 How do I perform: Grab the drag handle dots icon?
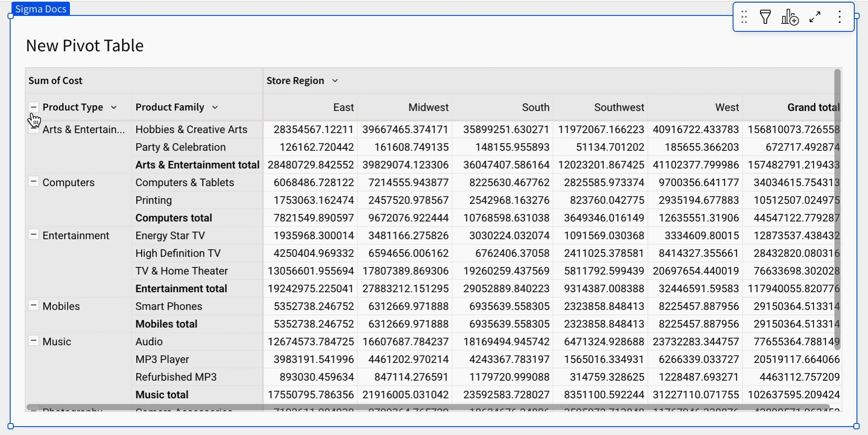click(744, 17)
